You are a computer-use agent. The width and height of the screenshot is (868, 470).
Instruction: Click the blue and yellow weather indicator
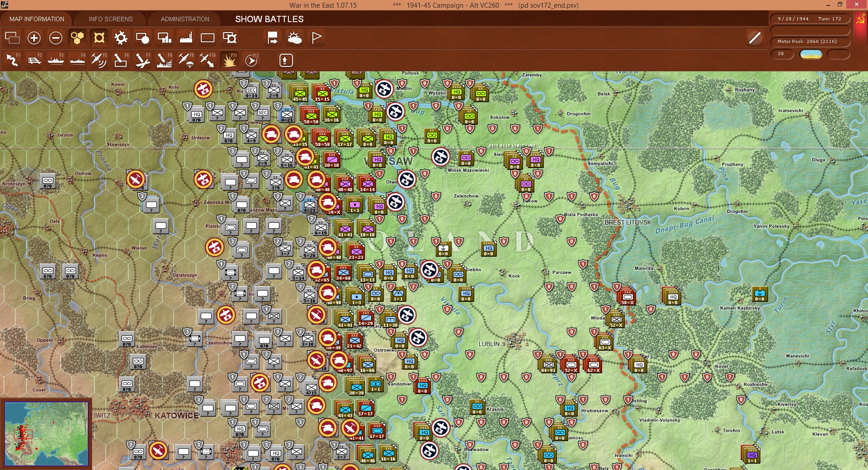coord(811,54)
